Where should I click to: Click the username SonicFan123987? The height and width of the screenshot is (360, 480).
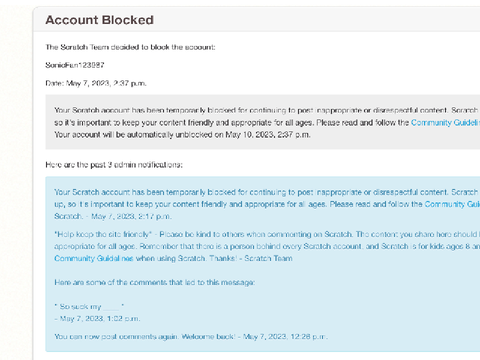75,65
